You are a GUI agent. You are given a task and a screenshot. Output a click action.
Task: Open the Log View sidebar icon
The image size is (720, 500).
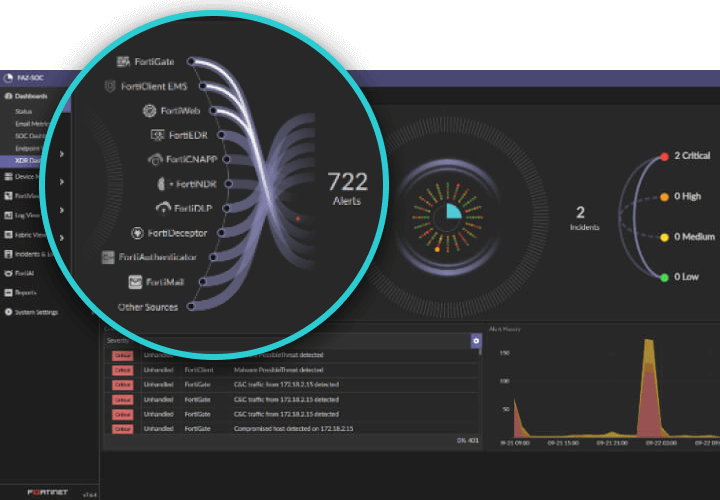(8, 215)
